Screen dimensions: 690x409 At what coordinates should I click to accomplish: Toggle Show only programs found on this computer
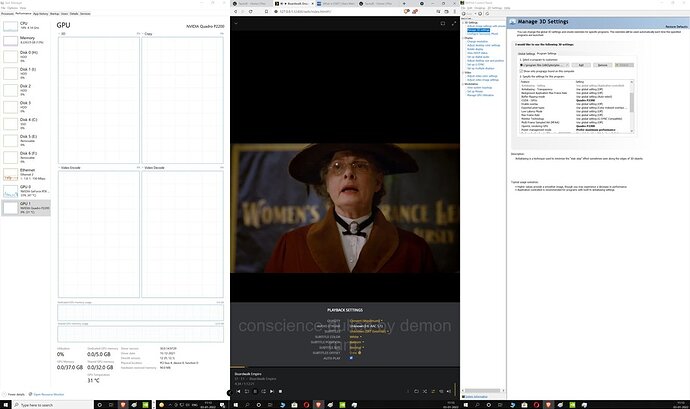[521, 71]
